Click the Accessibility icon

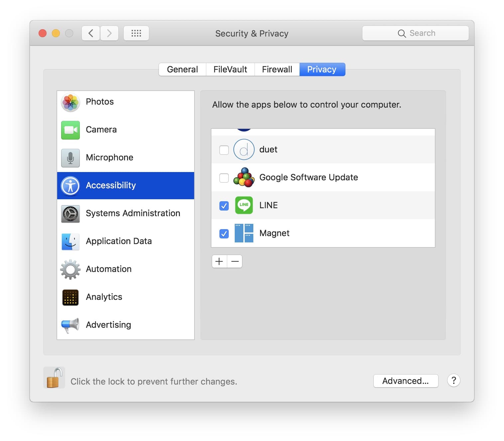coord(70,186)
